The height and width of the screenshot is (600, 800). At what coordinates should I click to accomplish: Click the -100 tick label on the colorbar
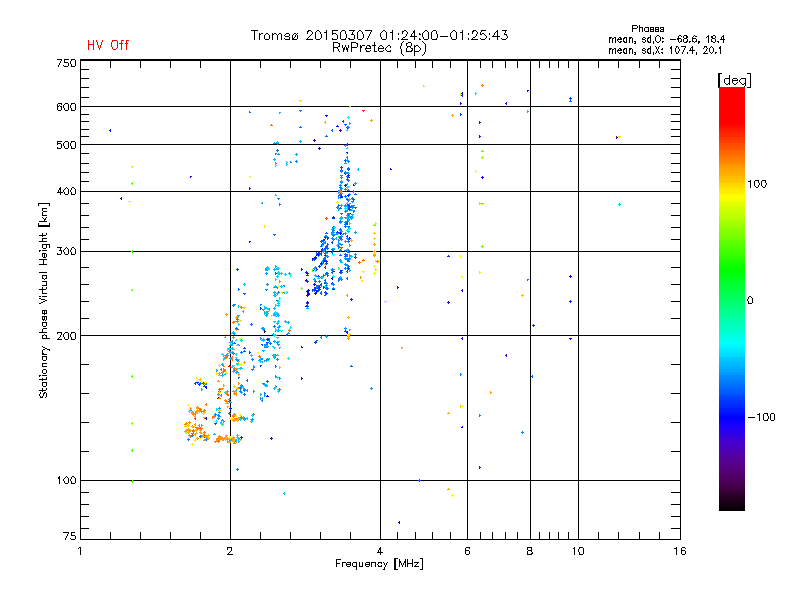click(762, 416)
